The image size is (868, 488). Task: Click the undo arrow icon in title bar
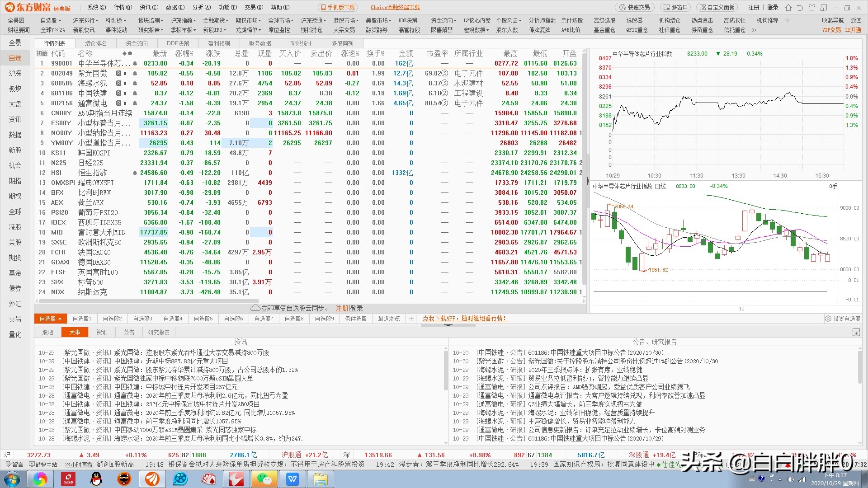(800, 7)
